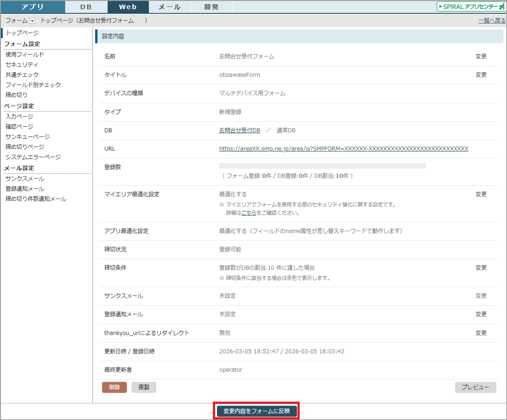The width and height of the screenshot is (507, 420).
Task: Open 締め切り件数通知メール settings
Action: (x=36, y=199)
